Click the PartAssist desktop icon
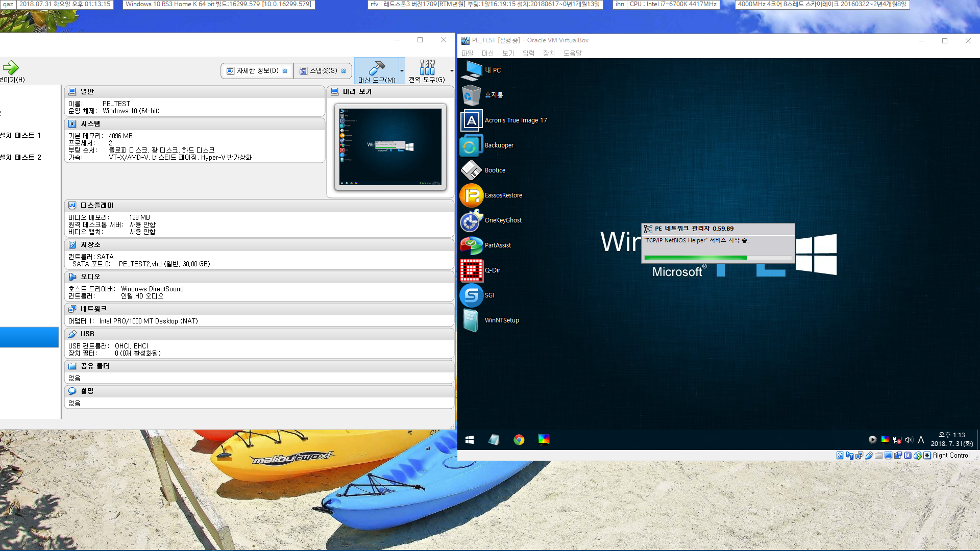The image size is (980, 551). pos(472,245)
